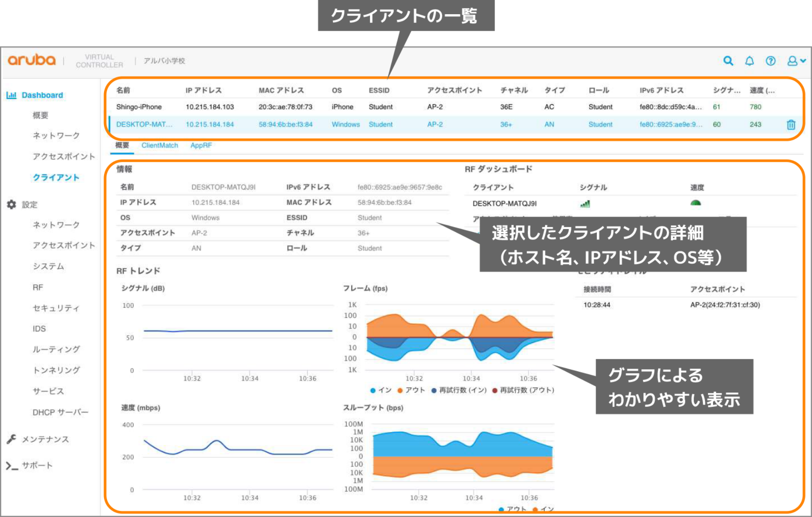Open the notifications bell

pyautogui.click(x=749, y=61)
